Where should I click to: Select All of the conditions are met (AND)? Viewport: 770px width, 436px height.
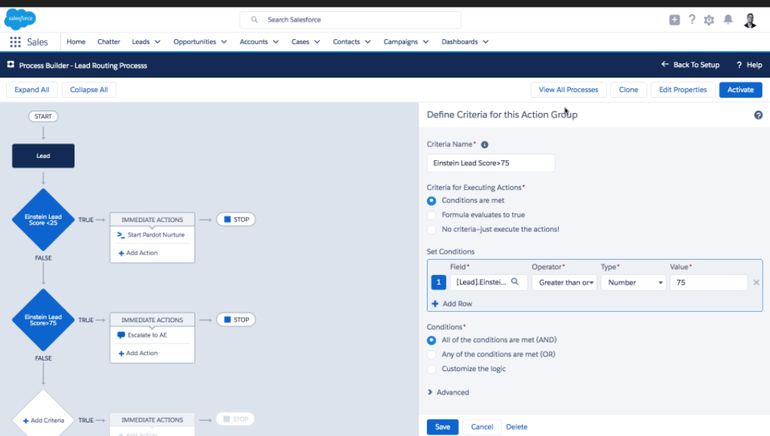431,340
